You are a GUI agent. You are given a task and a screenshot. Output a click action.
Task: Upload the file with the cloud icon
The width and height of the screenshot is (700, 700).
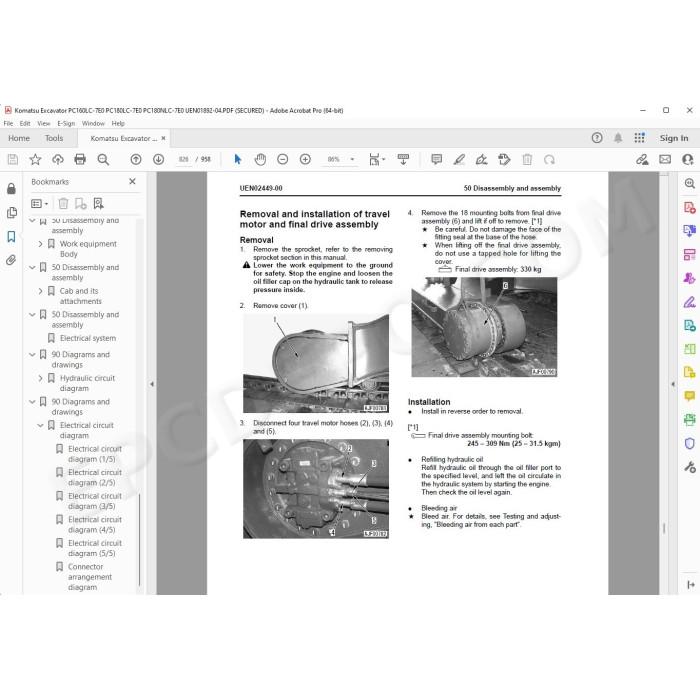point(58,159)
